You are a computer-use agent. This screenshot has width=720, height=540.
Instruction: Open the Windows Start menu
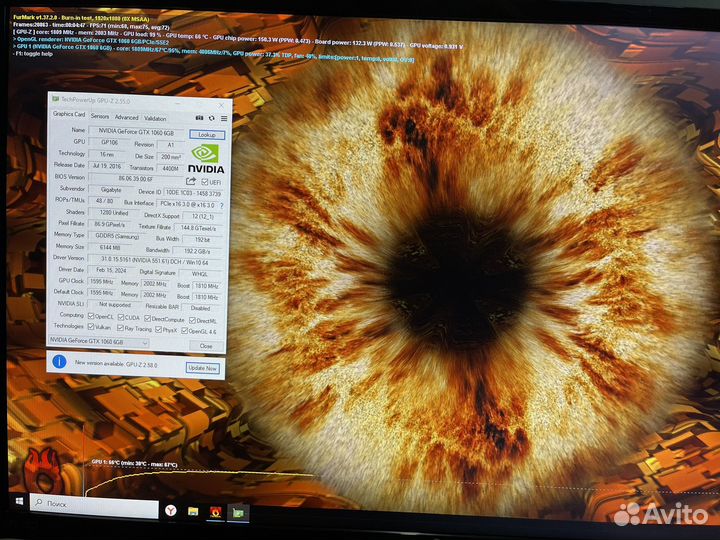click(x=17, y=504)
